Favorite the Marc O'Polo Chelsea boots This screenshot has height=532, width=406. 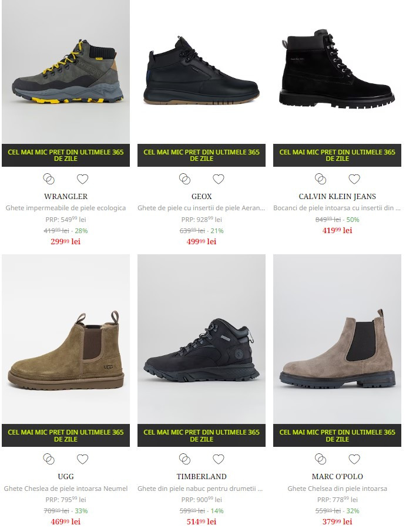point(354,459)
